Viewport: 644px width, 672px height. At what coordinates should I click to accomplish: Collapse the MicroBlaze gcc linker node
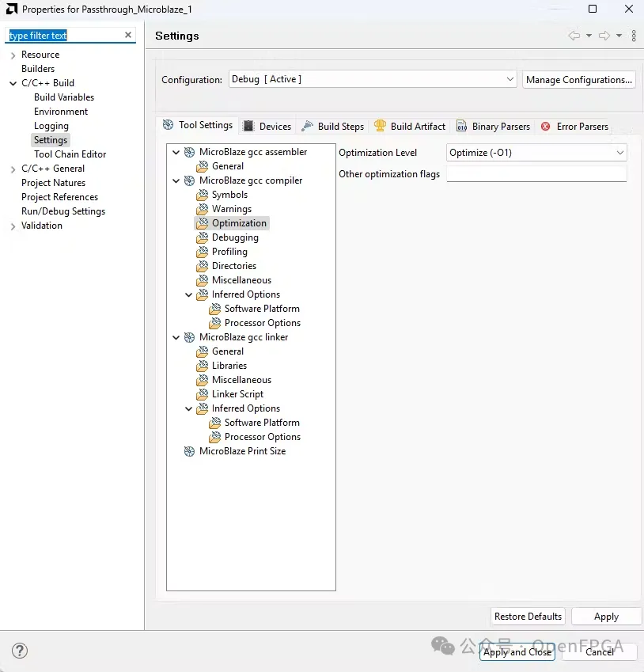pyautogui.click(x=176, y=338)
